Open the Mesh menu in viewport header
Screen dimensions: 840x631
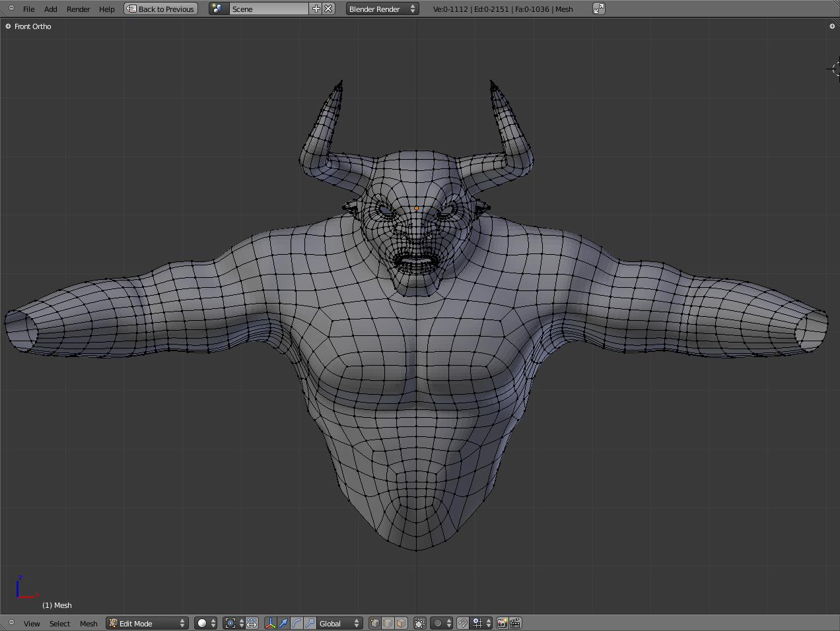click(88, 624)
